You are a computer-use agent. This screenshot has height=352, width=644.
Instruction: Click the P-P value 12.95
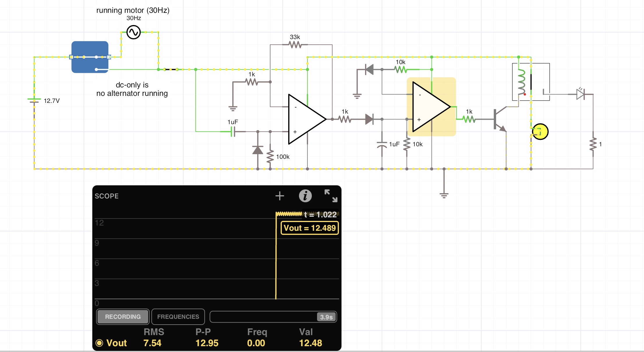coord(207,343)
